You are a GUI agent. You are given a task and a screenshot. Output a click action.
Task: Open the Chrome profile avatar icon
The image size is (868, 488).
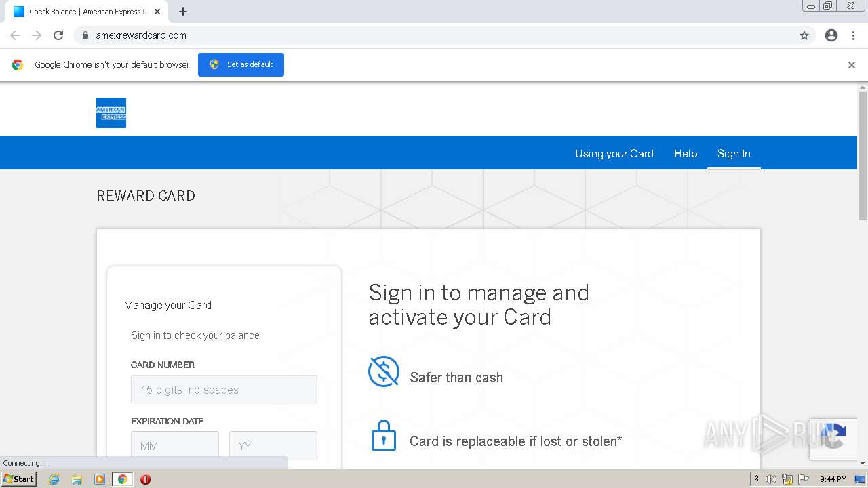(831, 35)
